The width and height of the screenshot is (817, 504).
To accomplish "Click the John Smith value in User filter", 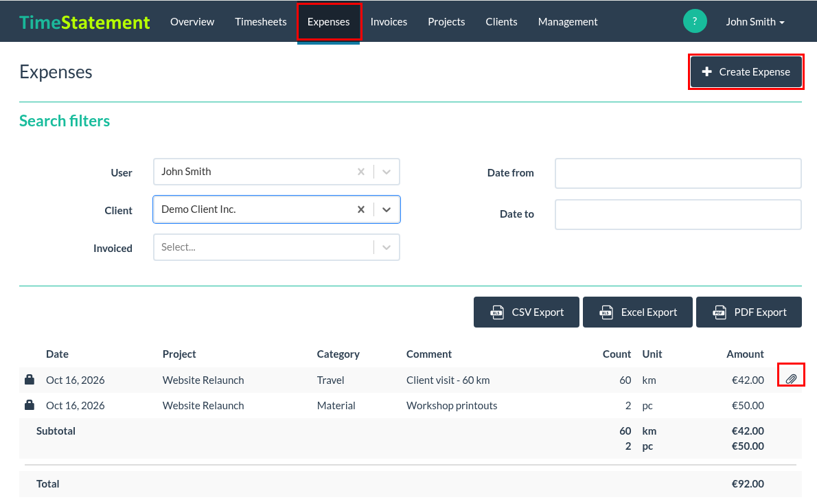I will coord(186,172).
